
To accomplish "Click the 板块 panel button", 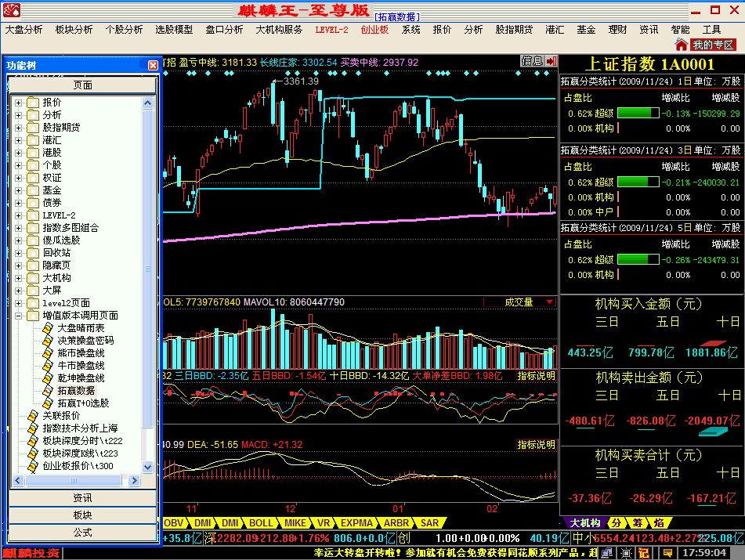I will (x=83, y=515).
